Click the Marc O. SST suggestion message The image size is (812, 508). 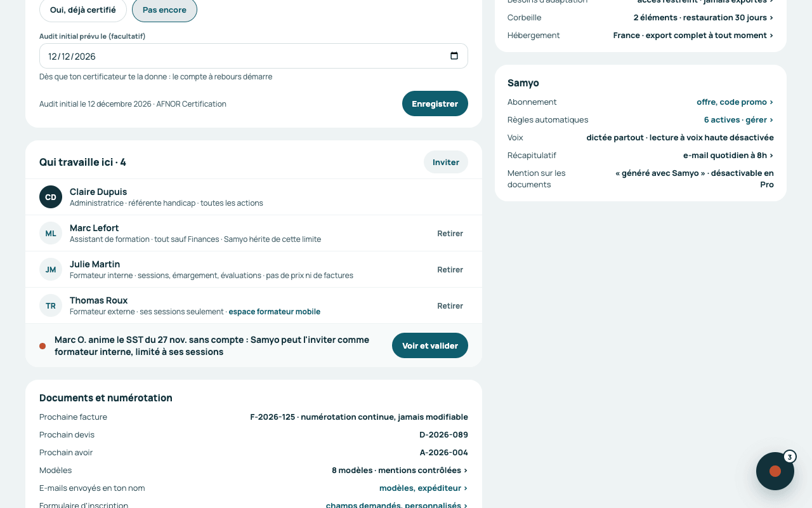[212, 345]
